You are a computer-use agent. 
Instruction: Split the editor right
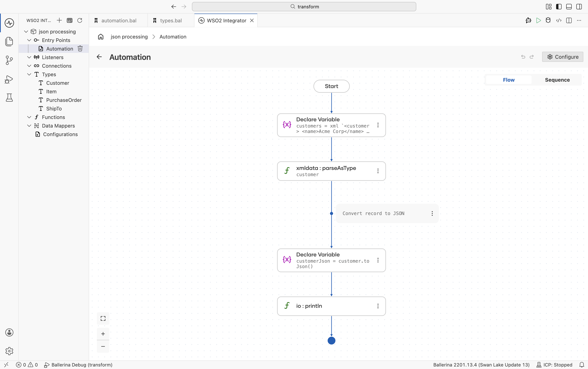(x=569, y=20)
